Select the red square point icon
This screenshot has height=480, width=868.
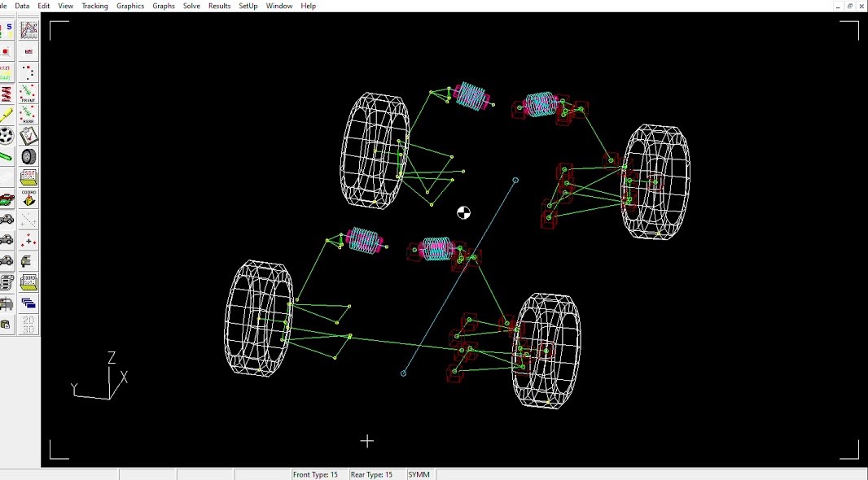pyautogui.click(x=7, y=51)
